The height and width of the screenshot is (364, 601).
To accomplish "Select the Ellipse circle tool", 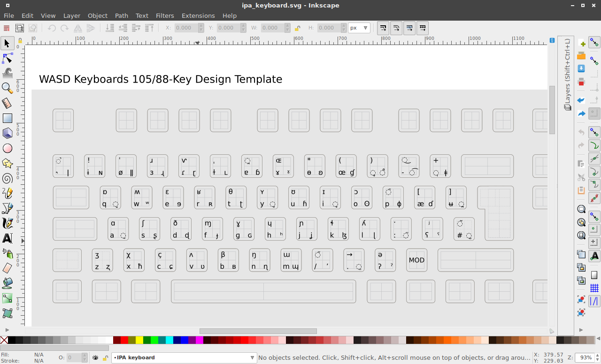I will pos(7,148).
